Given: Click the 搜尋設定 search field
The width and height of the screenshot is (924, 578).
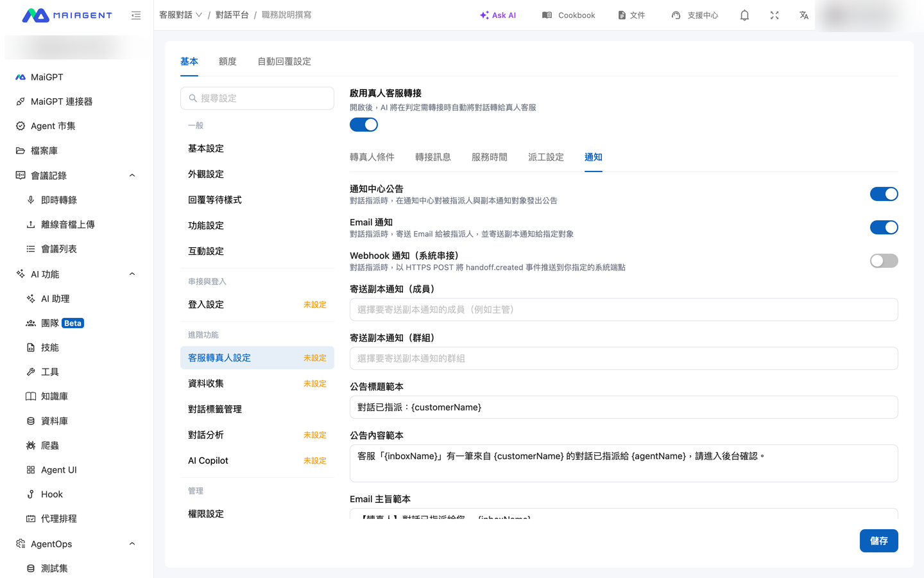Looking at the screenshot, I should pyautogui.click(x=257, y=98).
